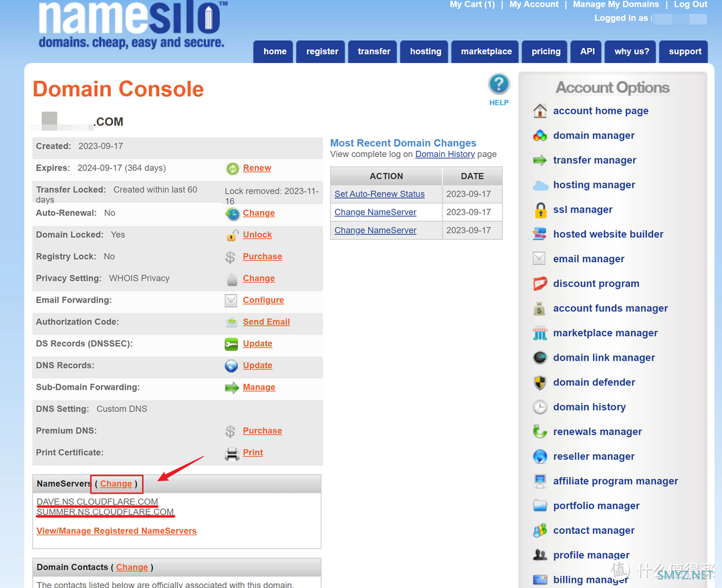Click Purchase for Premium DNS
Viewport: 722px width, 588px height.
tap(263, 431)
